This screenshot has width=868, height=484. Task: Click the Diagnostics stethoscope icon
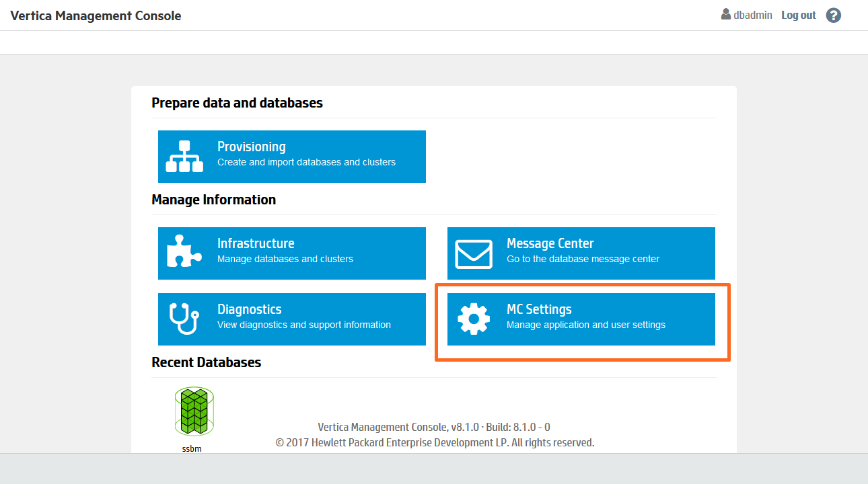pyautogui.click(x=184, y=319)
